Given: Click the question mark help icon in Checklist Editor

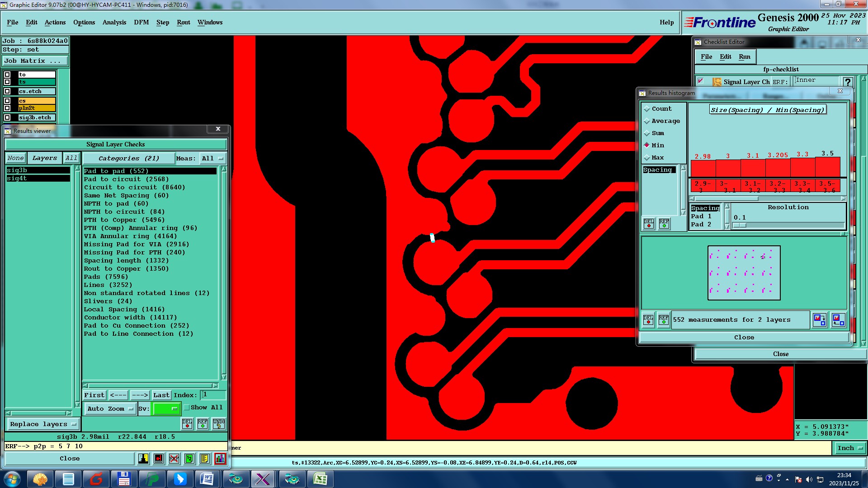Looking at the screenshot, I should [x=848, y=82].
